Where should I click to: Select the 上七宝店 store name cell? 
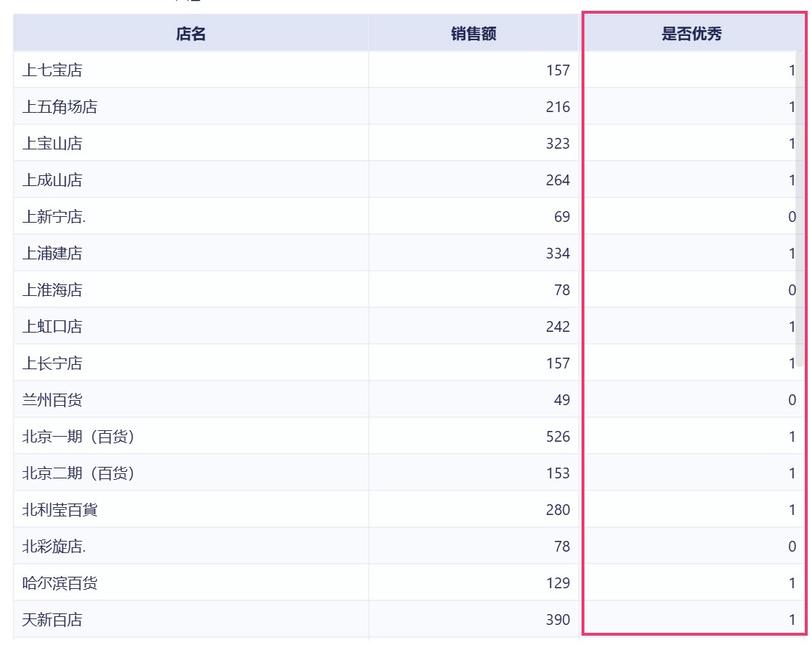coord(190,70)
